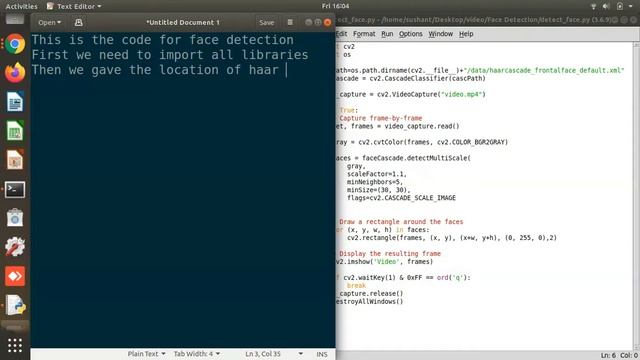
Task: Click the line 'First we need to import all libraries'
Action: [x=170, y=55]
